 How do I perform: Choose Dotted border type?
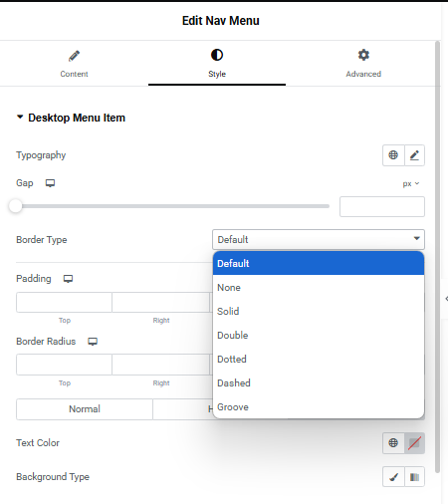[x=319, y=359]
